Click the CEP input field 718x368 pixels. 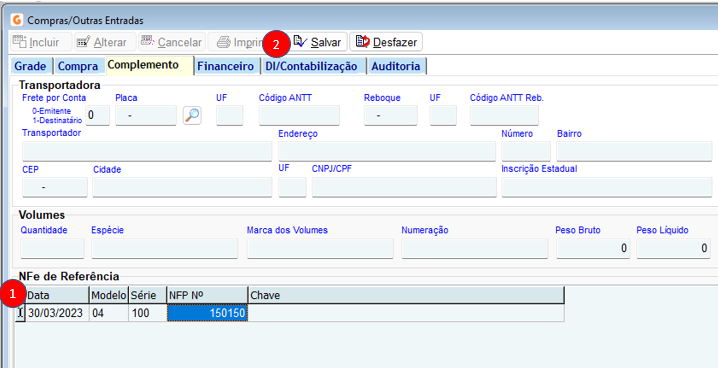[x=55, y=187]
